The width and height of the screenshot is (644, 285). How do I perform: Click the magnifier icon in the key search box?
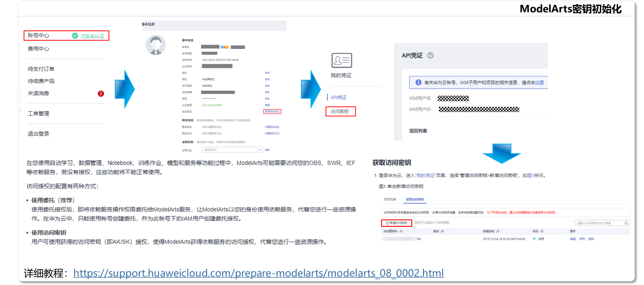coord(626,223)
